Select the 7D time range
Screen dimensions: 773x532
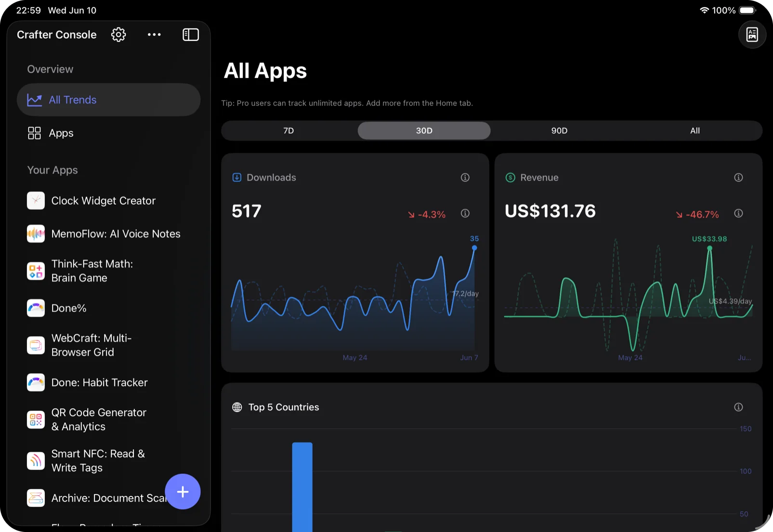(x=288, y=131)
